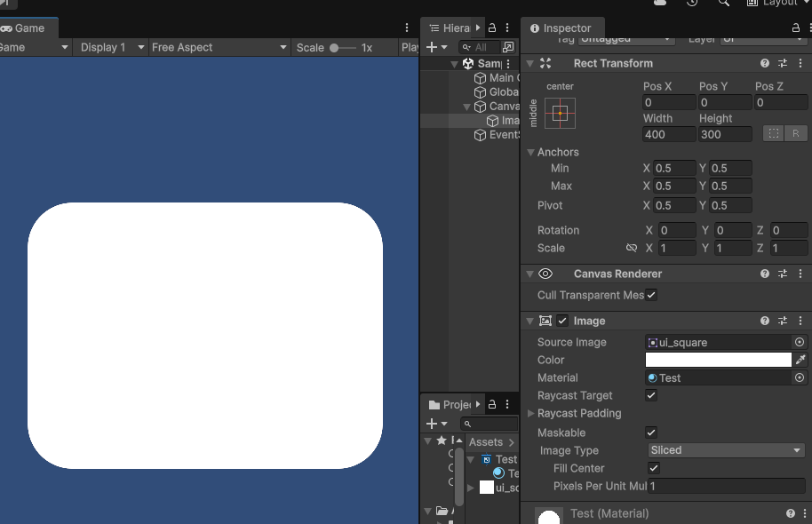The width and height of the screenshot is (812, 524).
Task: Toggle Raycast Target checkbox
Action: pos(651,395)
